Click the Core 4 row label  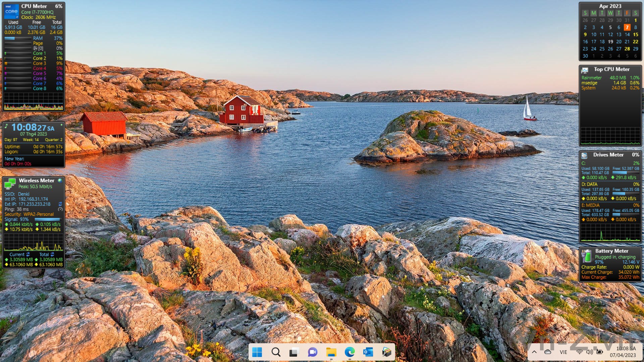point(39,68)
